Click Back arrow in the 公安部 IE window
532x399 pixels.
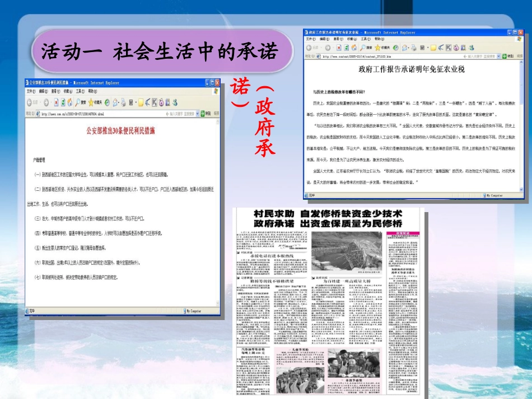click(x=30, y=102)
